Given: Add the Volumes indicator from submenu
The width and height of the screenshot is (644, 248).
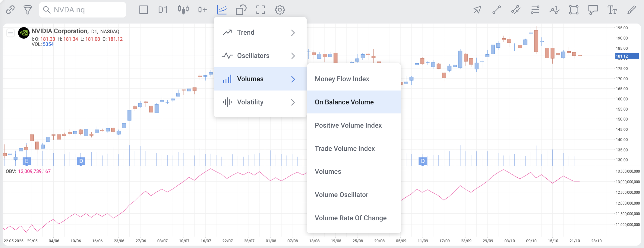Looking at the screenshot, I should (354, 171).
